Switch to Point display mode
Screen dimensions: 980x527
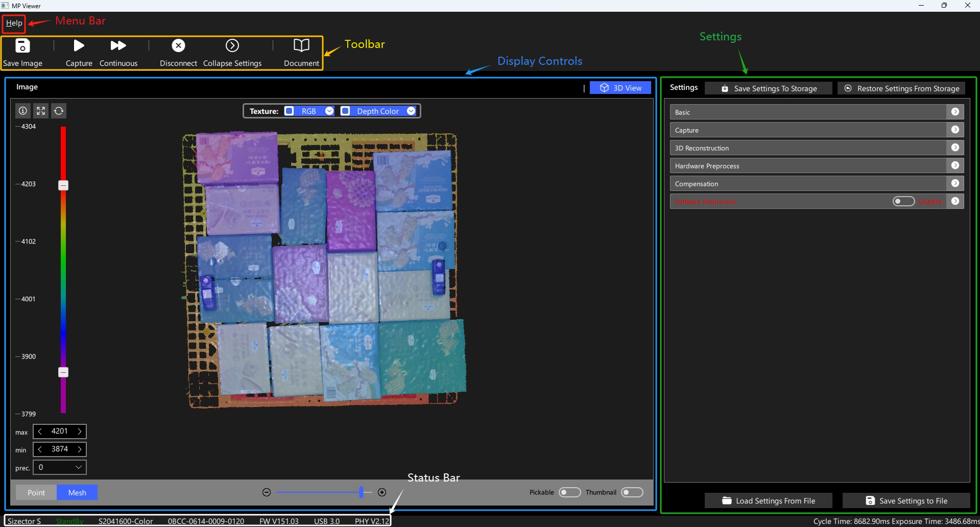[36, 492]
